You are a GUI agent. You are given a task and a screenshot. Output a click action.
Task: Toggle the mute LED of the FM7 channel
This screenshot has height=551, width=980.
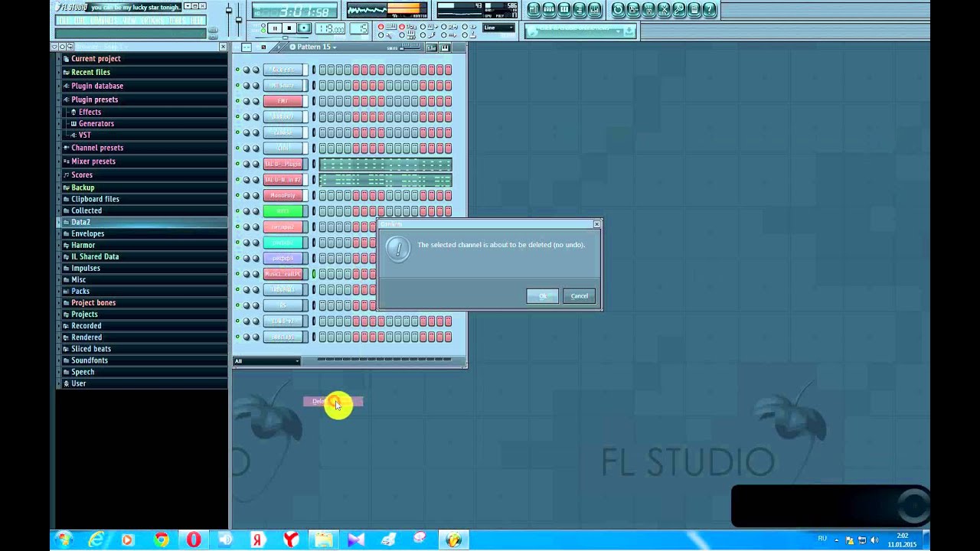237,101
